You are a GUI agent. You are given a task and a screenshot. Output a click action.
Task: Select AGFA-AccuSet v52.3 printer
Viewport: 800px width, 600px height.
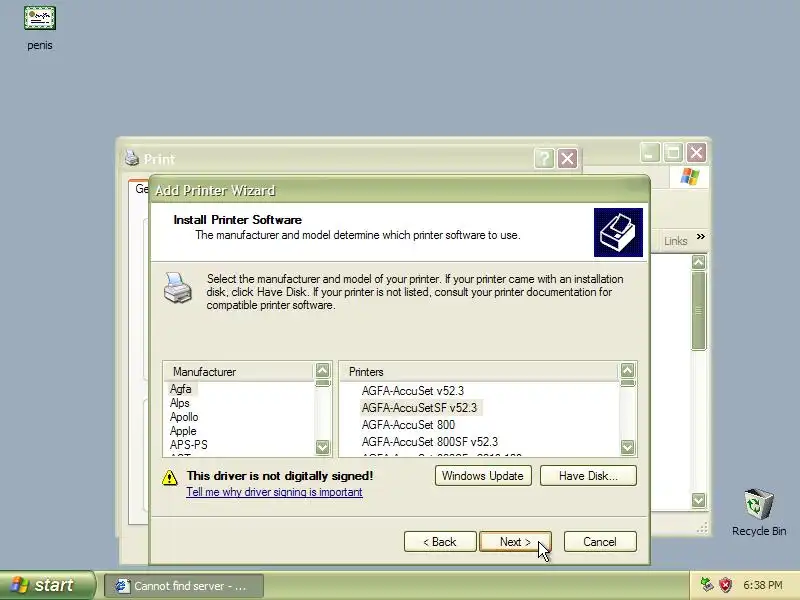point(413,391)
